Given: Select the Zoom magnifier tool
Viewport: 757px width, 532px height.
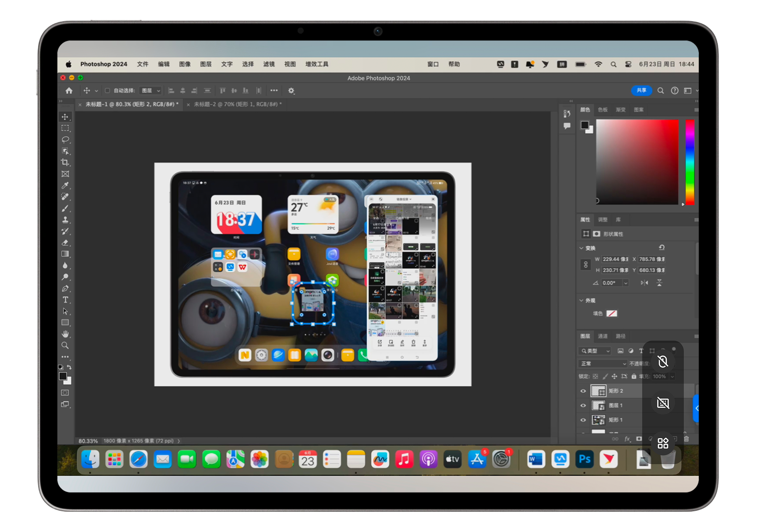Looking at the screenshot, I should tap(65, 345).
